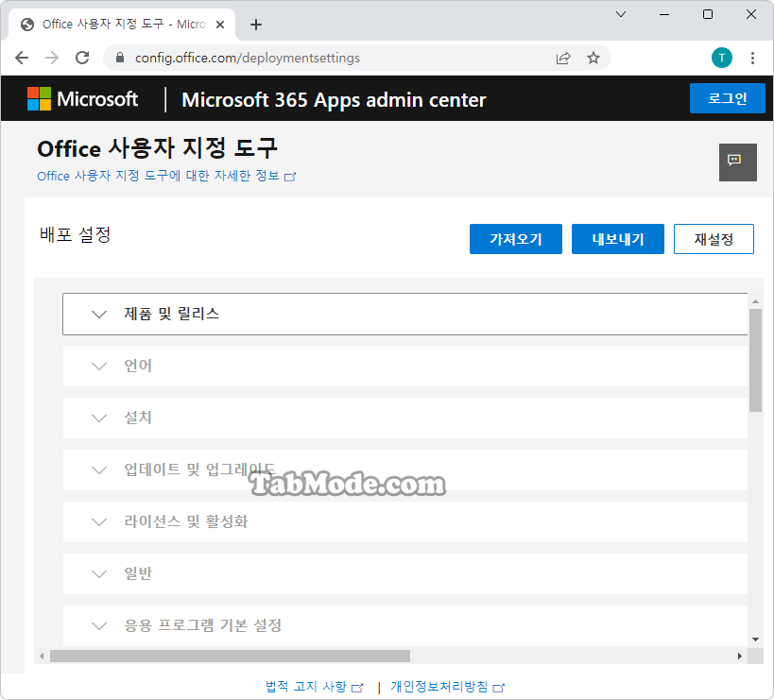The image size is (774, 700).
Task: Click the scroll up arrow
Action: tap(755, 301)
